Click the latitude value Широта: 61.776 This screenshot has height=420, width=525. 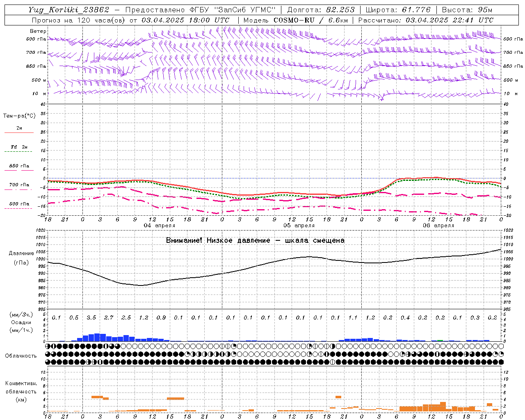(398, 10)
